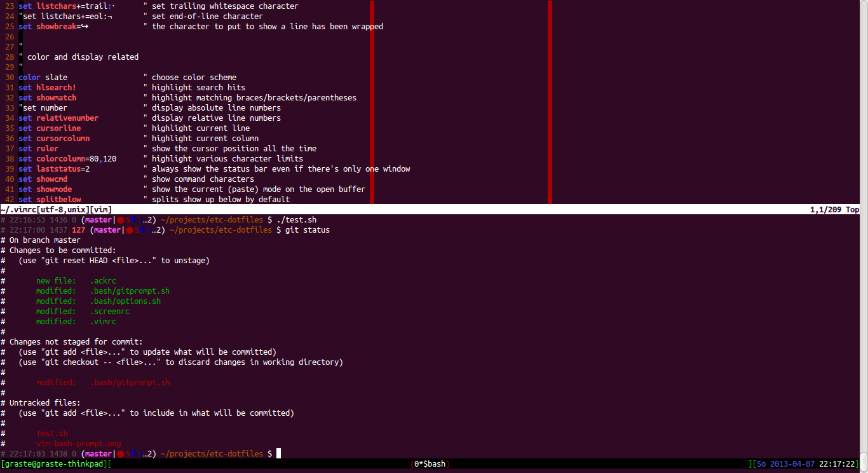Click 'set relativenumber' in vimrc
The width and height of the screenshot is (868, 473).
(58, 118)
